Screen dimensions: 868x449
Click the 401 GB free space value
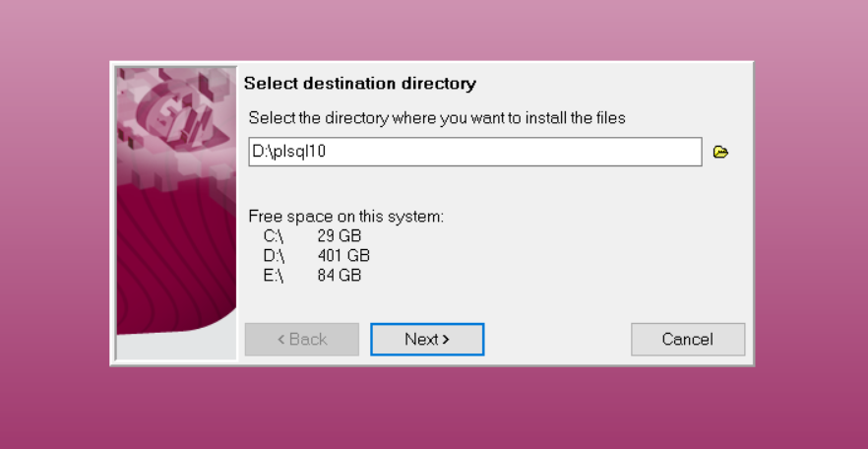coord(343,256)
